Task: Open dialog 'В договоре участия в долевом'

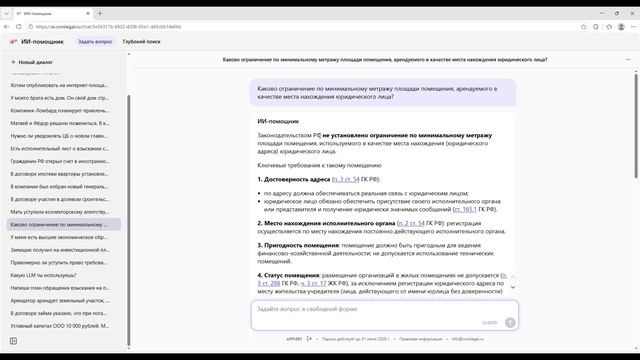Action: tap(59, 199)
